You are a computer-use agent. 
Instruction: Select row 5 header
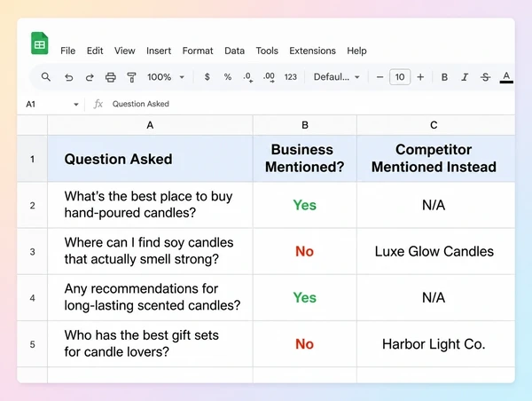pos(32,344)
